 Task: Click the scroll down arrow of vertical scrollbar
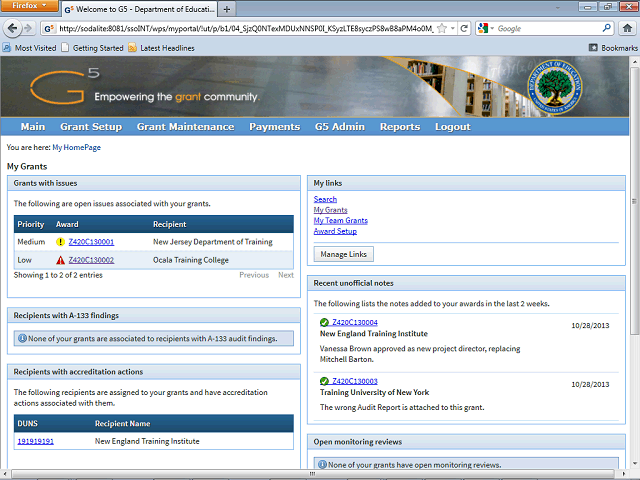[x=634, y=463]
